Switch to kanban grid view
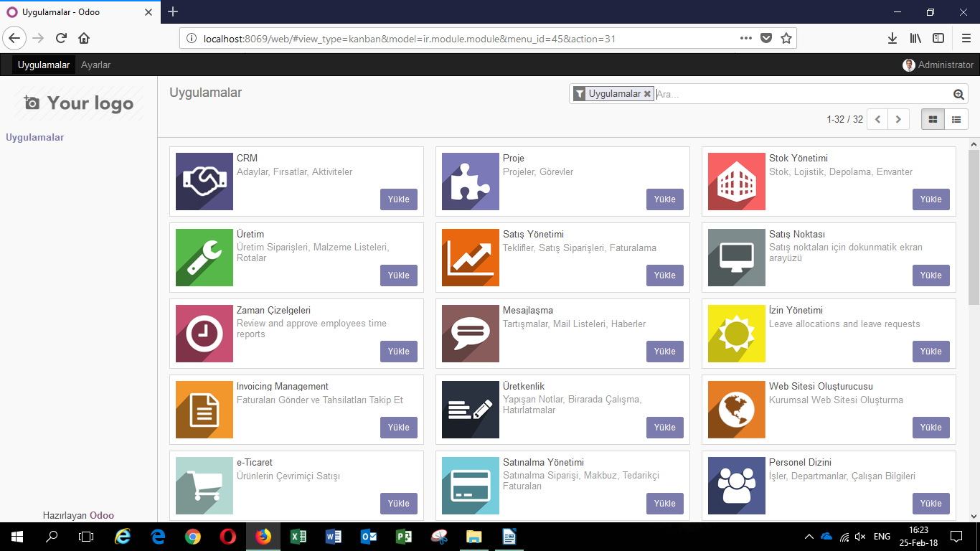Screen dimensions: 980x551 933,119
